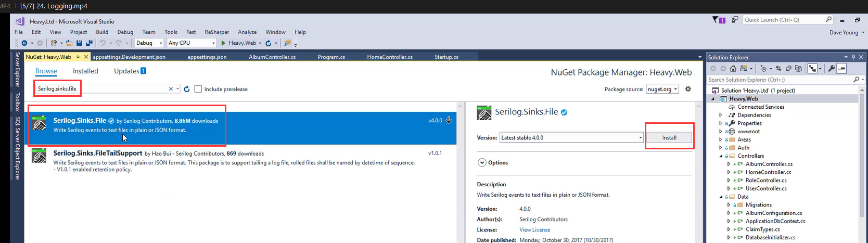
Task: Click the pin icon on the NuGet: Heavy.Web tab
Action: click(x=78, y=57)
